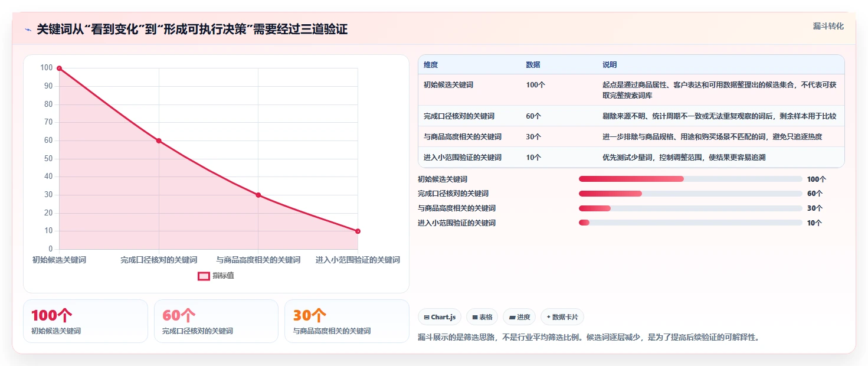Click the 维度 column header
The image size is (868, 366).
[x=431, y=64]
